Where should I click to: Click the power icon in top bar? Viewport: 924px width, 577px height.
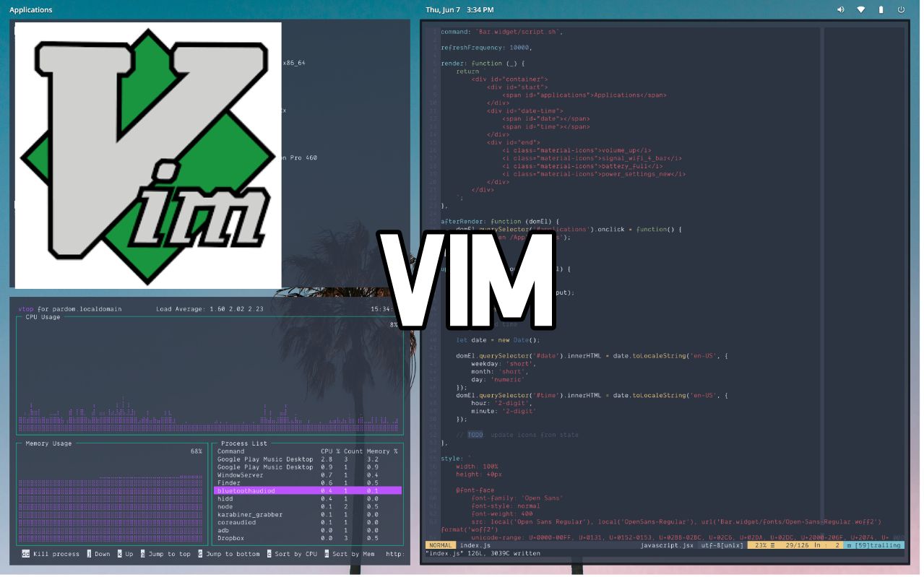(901, 10)
